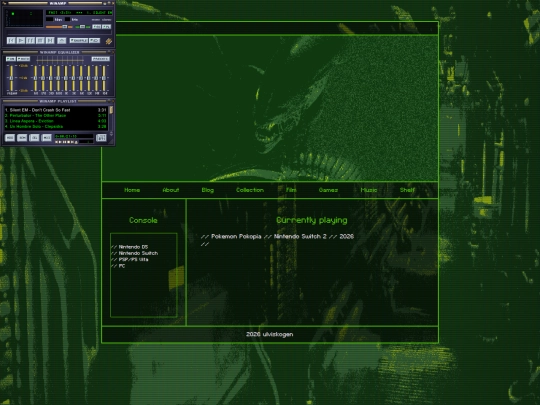Open the Music nav link

pos(369,190)
